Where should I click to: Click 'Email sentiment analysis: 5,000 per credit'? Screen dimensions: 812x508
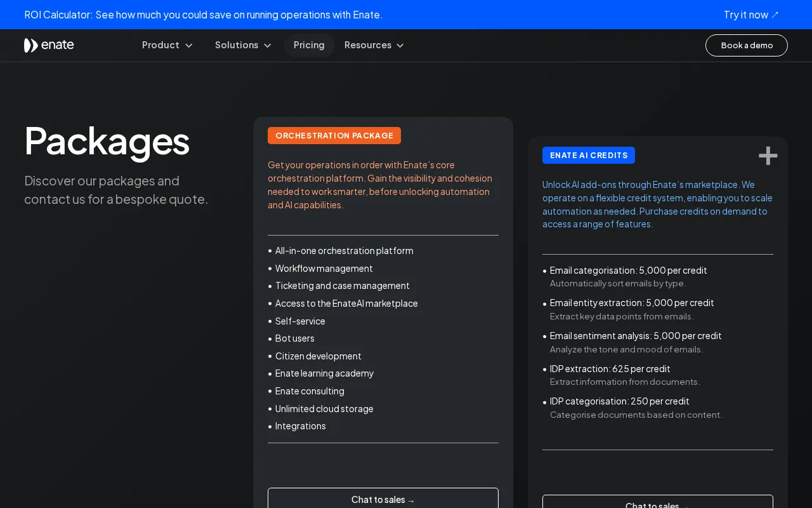(636, 336)
